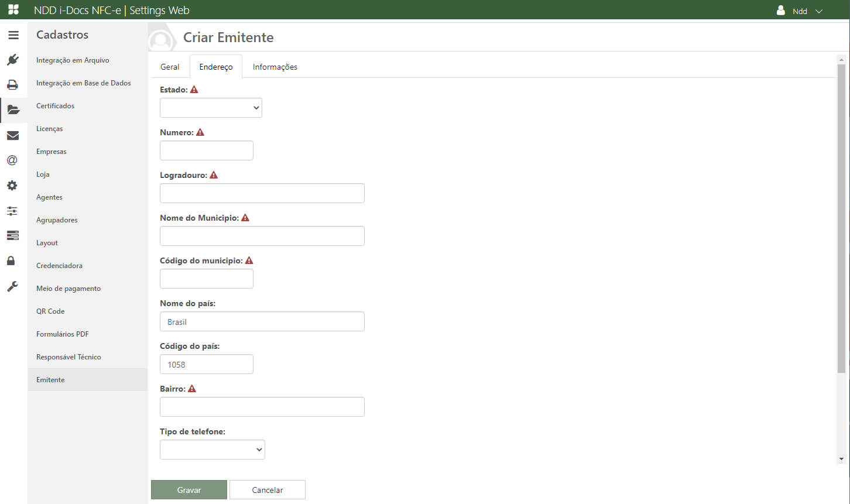
Task: Open the Credenciadora menu item
Action: [87, 266]
